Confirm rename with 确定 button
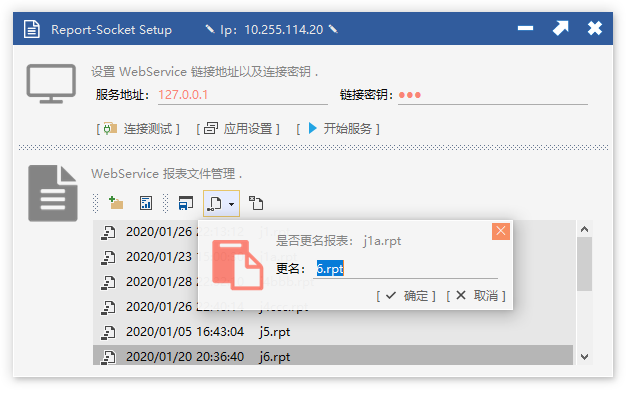 pos(406,296)
